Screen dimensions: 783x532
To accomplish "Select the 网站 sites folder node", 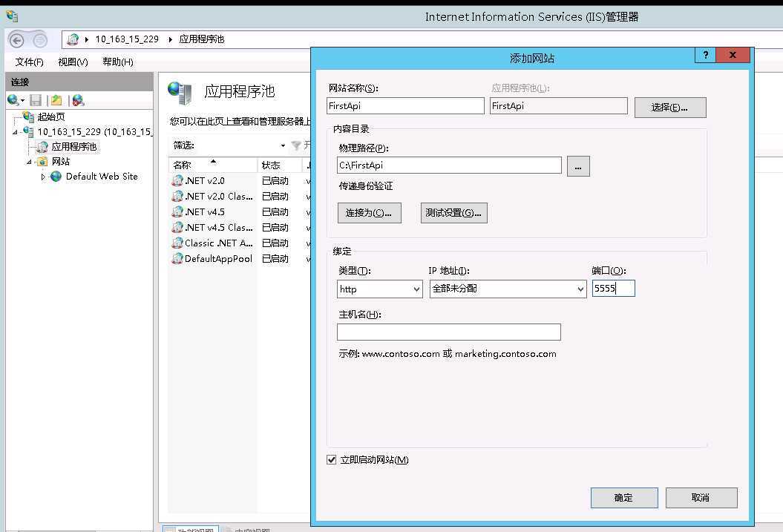I will [61, 161].
